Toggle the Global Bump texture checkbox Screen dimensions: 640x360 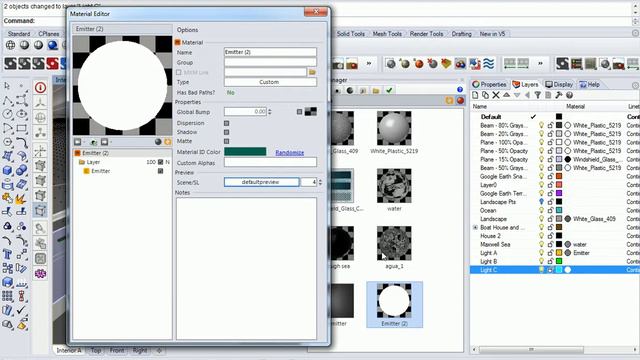300,112
